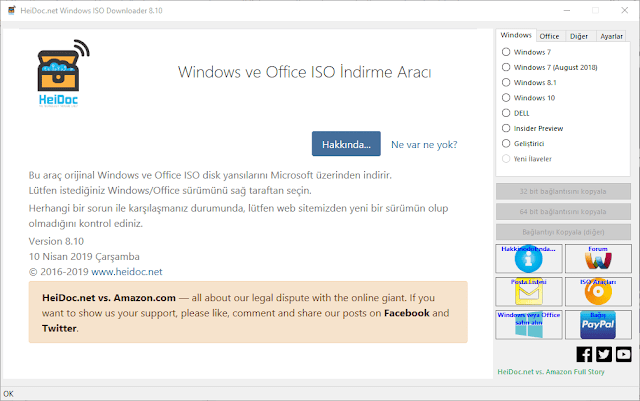Open the ISO Araçları disc icon
The height and width of the screenshot is (401, 640).
(x=598, y=292)
